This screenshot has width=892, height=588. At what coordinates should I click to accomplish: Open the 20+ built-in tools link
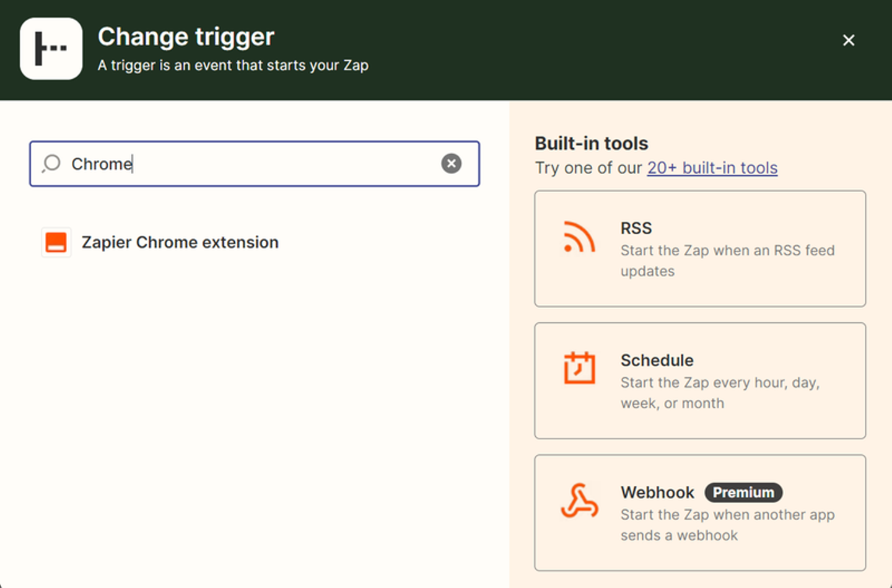pos(712,168)
